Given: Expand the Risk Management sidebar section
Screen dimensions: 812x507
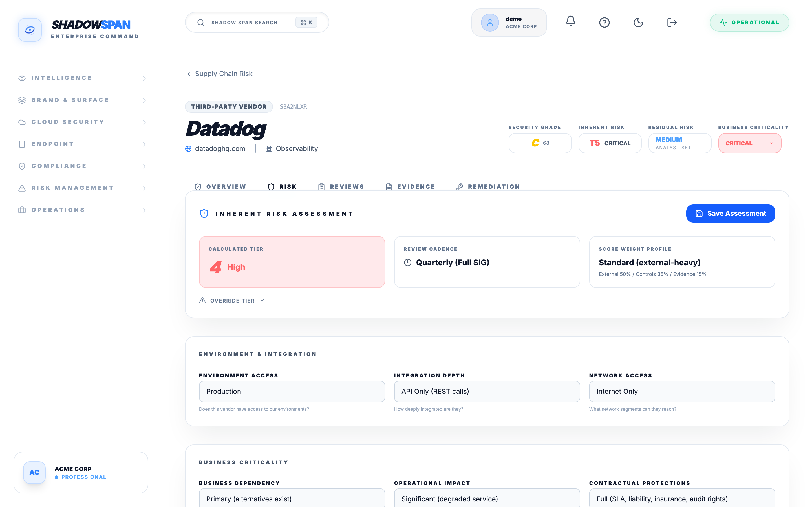Looking at the screenshot, I should pos(83,188).
